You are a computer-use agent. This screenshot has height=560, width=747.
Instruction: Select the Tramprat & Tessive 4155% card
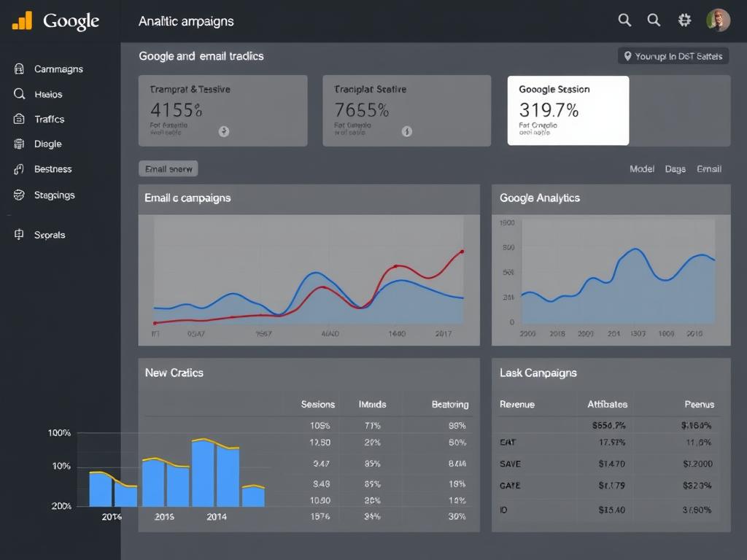tap(223, 111)
